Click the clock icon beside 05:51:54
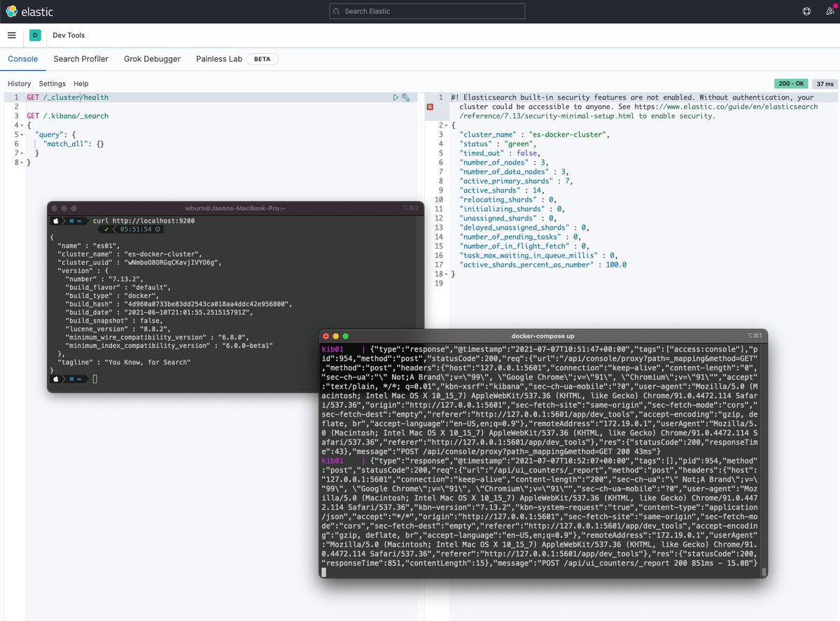840x621 pixels. pos(158,229)
